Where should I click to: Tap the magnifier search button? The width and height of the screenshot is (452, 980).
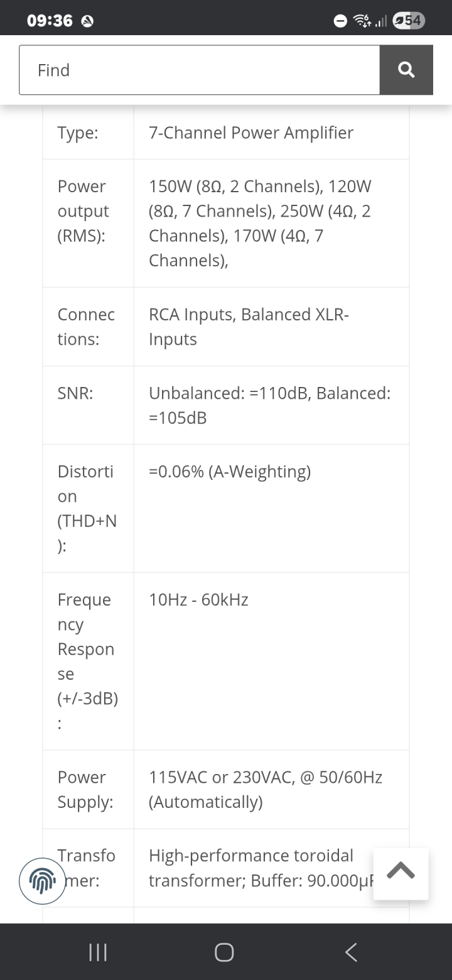[x=406, y=70]
